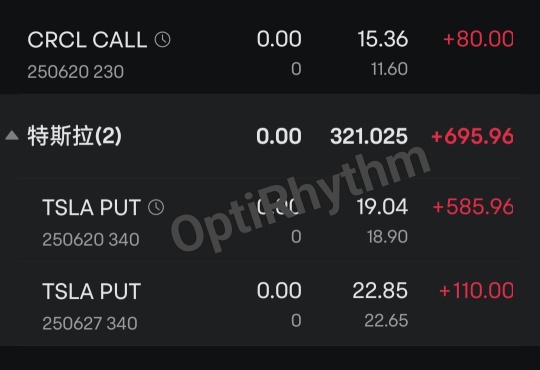540x370 pixels.
Task: Collapse the 特斯拉(2) group triangle
Action: click(x=12, y=135)
